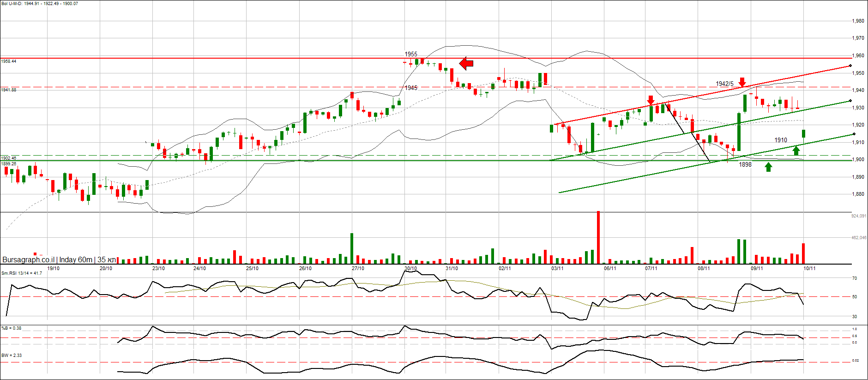Click the Bol U-M-D header values
Screen dimensions: 868x380
point(40,4)
